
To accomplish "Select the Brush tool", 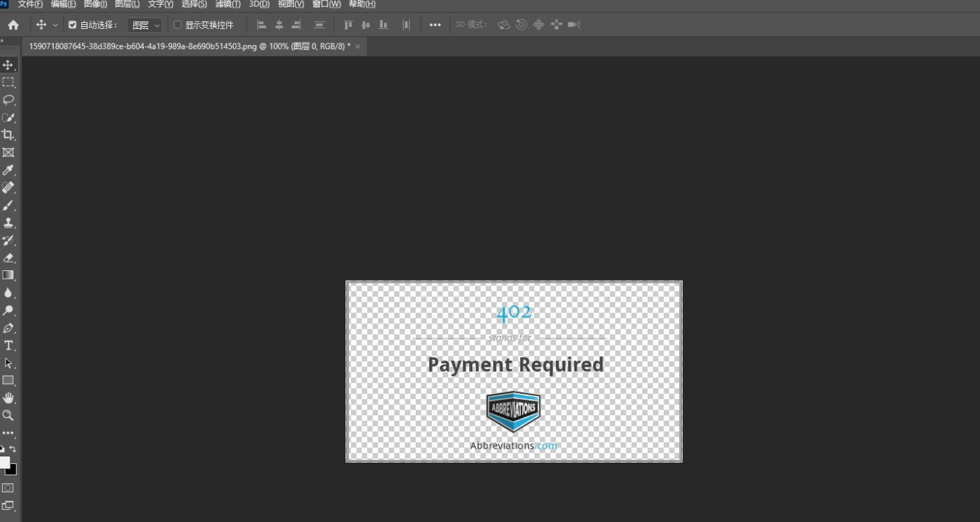I will point(8,205).
